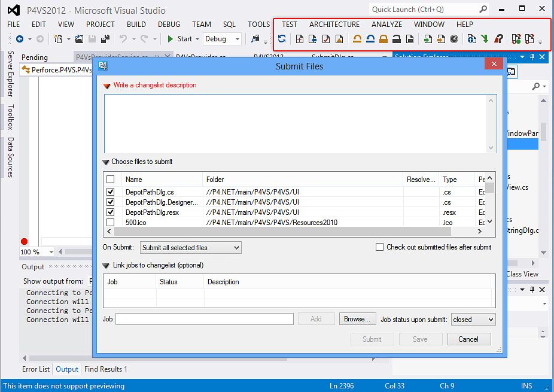Uncheck the DepotPathDlg.cs file checkbox
This screenshot has width=554, height=392.
(x=110, y=192)
